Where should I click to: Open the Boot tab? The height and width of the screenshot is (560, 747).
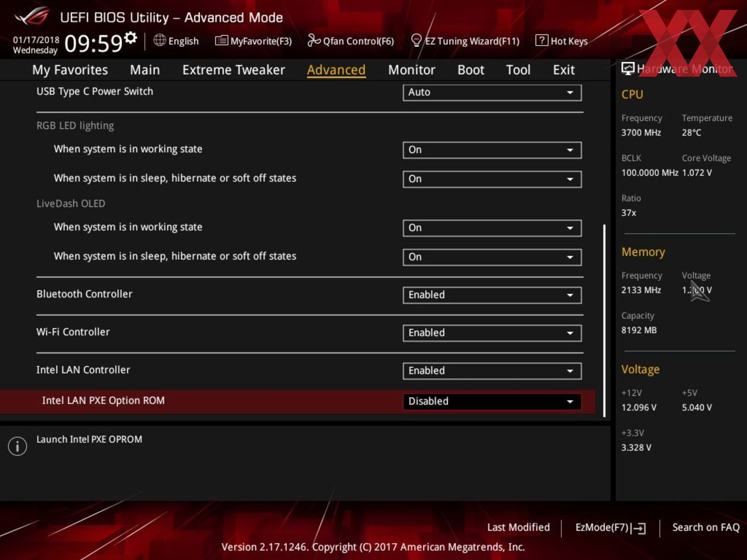(x=471, y=70)
